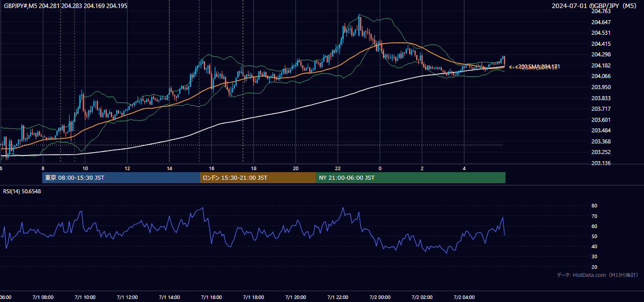Viewport: 644px width, 302px height.
Task: Click the 7/1 18:00 bottom time label
Action: pos(253,297)
